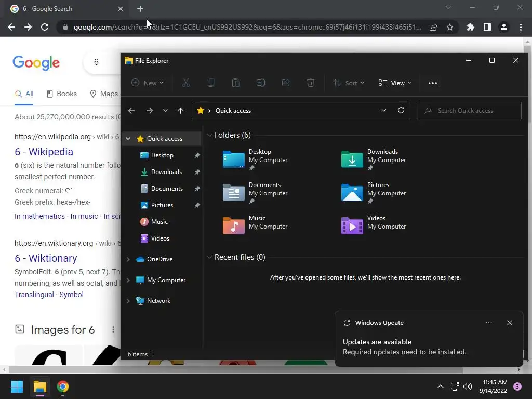Image resolution: width=532 pixels, height=399 pixels.
Task: Open the Chrome profile icon
Action: 504,27
